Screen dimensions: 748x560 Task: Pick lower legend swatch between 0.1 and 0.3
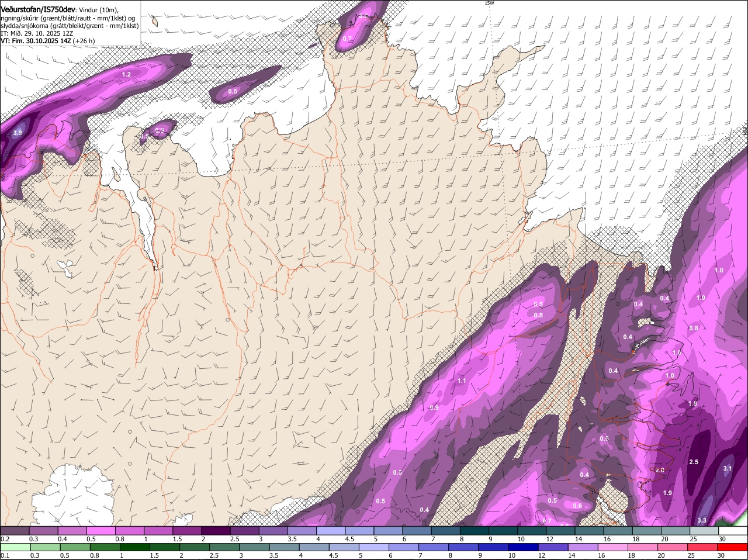[16, 548]
